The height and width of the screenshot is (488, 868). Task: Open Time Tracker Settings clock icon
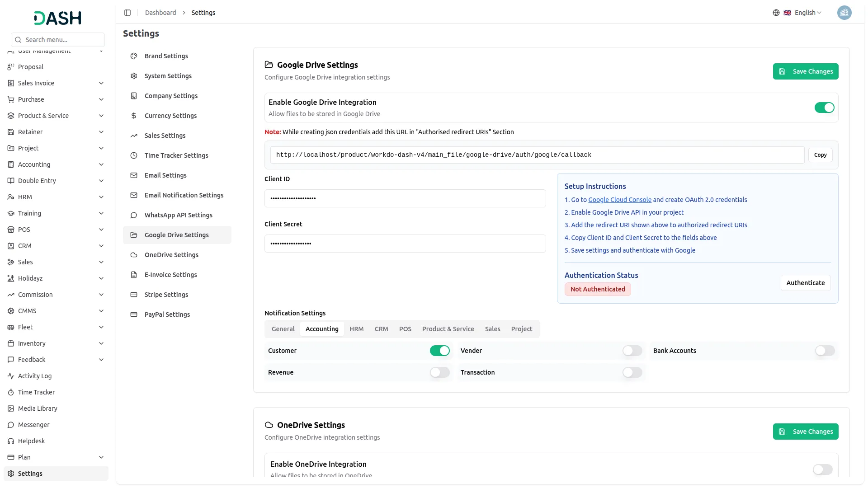[x=133, y=155]
